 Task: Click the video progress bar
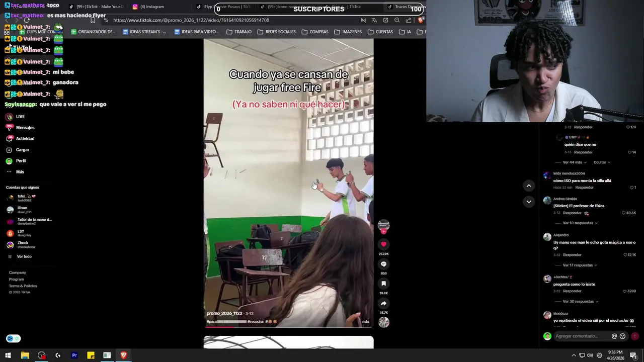(288, 327)
